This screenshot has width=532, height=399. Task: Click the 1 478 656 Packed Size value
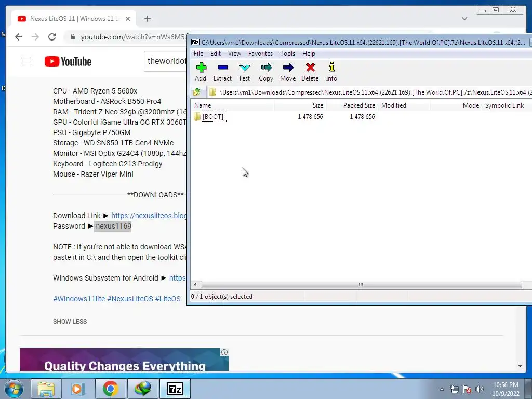click(362, 117)
